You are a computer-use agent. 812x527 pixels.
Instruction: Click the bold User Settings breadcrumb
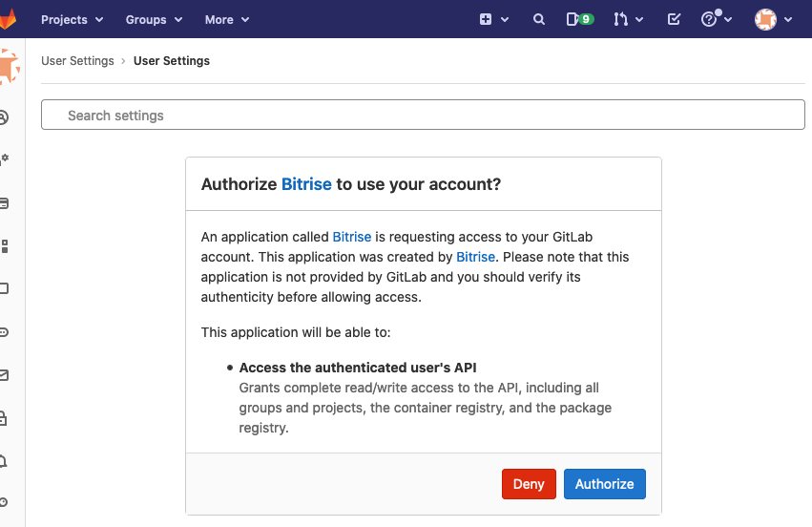pos(172,61)
